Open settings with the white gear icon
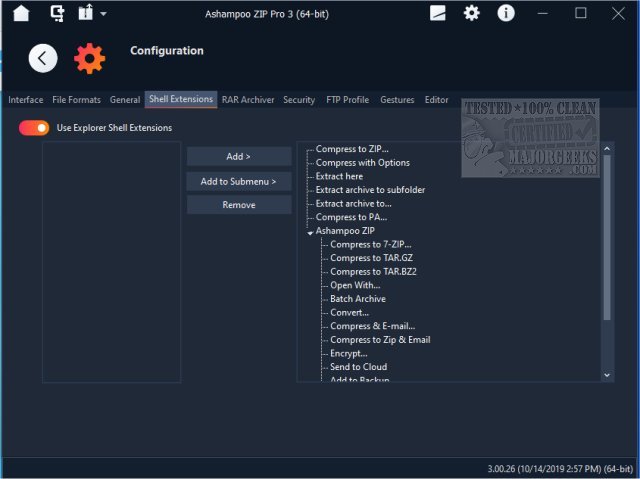 coord(471,13)
